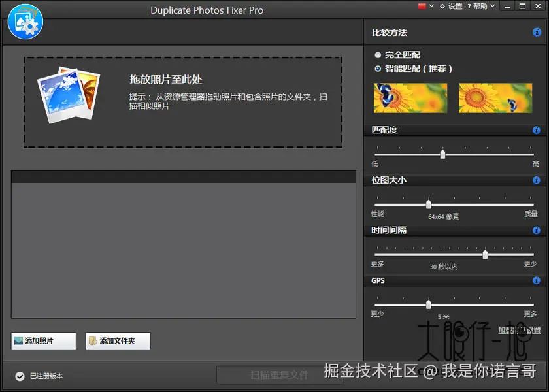Viewport: 549px width, 392px height.
Task: Click the 拖放照片至此处 drop area
Action: 183,102
